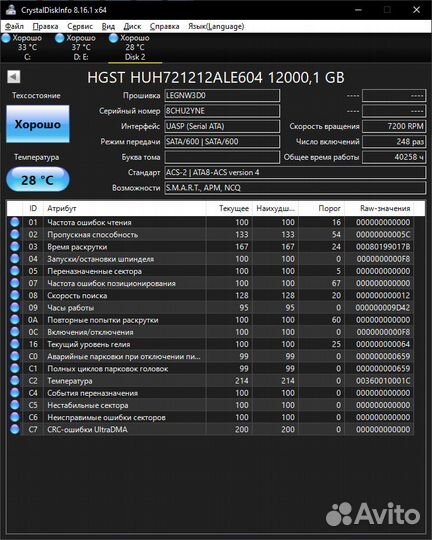The width and height of the screenshot is (432, 540).
Task: Click status orb for Скорость поиска row
Action: (15, 295)
